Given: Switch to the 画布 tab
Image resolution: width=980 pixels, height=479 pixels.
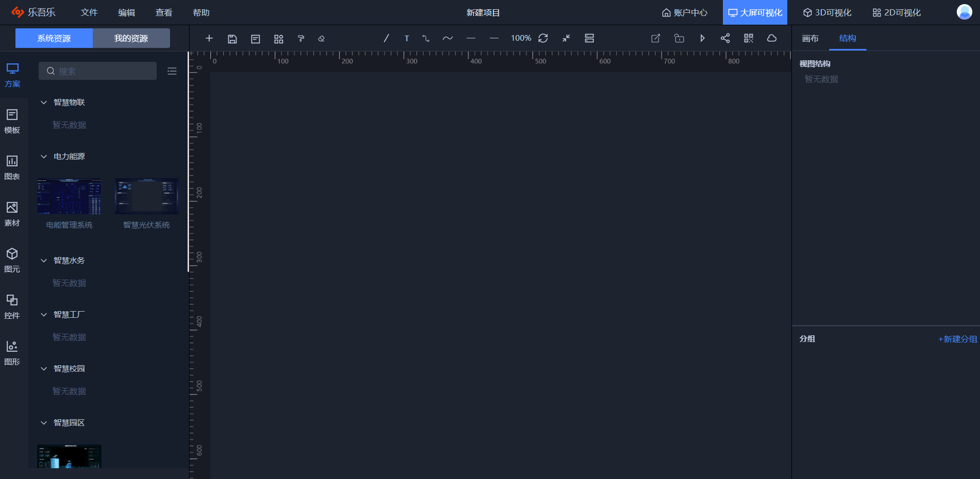Looking at the screenshot, I should (x=810, y=38).
